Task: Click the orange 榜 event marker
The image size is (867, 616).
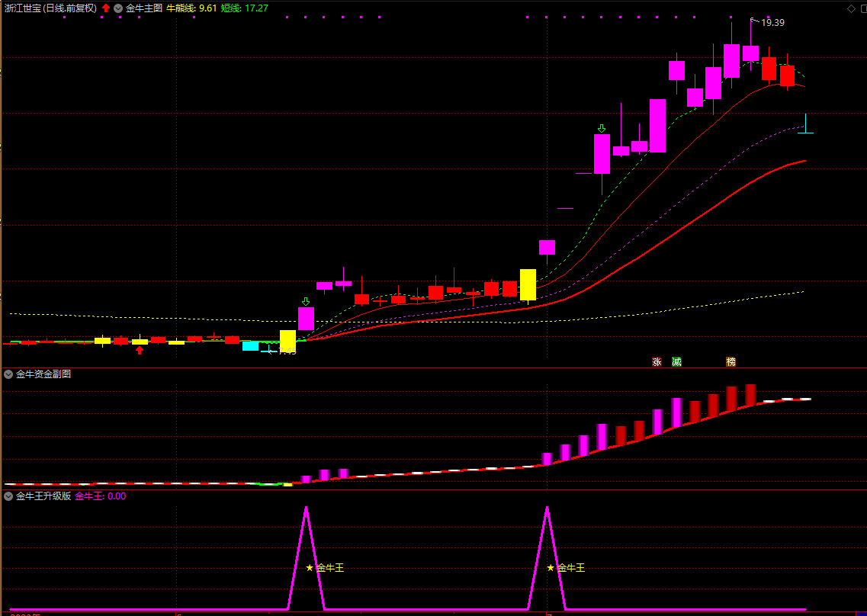Action: (x=731, y=362)
